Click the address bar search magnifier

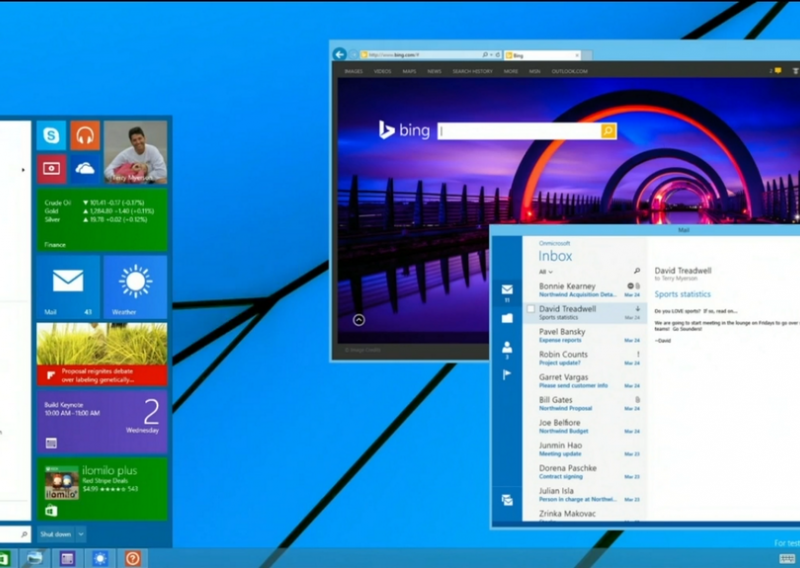[x=485, y=55]
